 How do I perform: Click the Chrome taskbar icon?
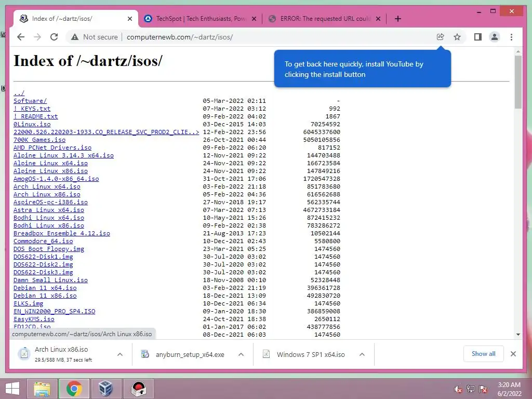point(74,389)
